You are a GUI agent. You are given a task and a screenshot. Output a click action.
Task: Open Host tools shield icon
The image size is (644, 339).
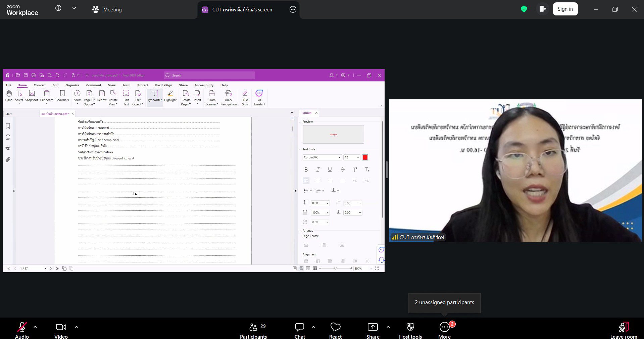coord(410,327)
